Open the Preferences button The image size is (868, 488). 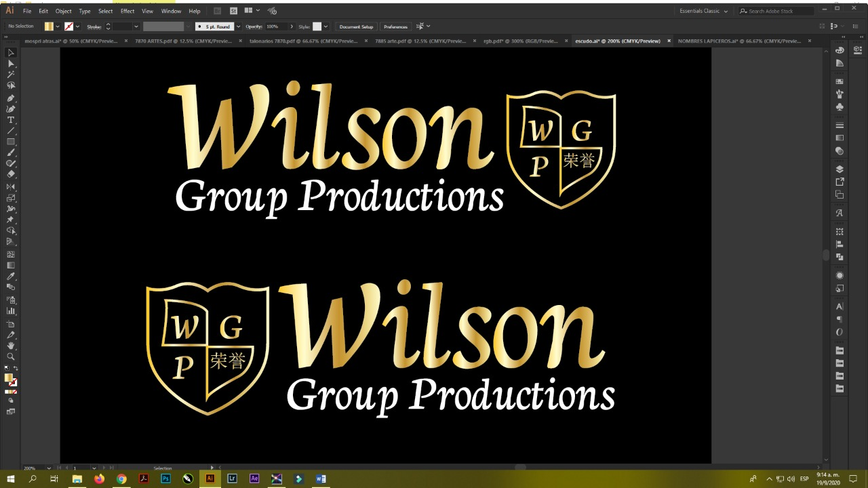tap(395, 26)
